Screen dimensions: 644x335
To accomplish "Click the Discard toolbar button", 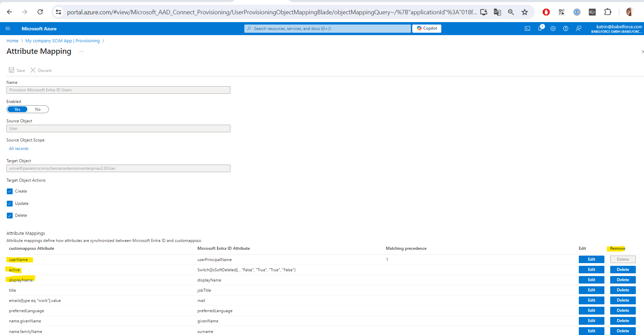I will pos(41,70).
